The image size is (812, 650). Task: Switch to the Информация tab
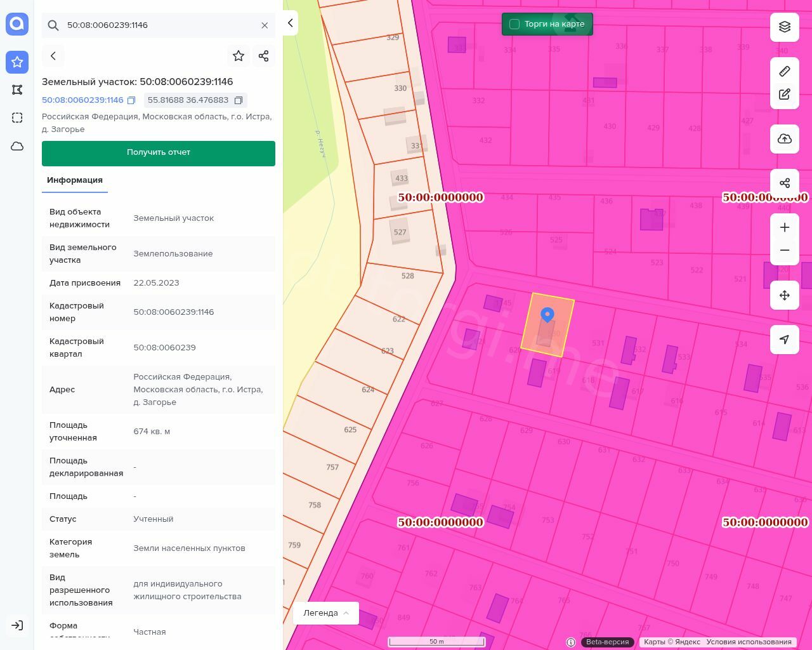click(x=75, y=180)
